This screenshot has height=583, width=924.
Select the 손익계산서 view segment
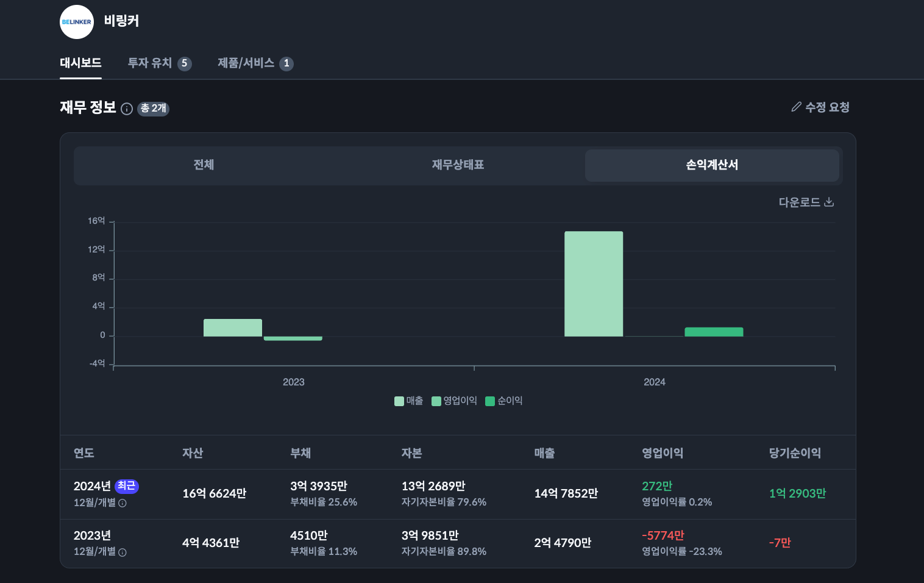coord(712,165)
